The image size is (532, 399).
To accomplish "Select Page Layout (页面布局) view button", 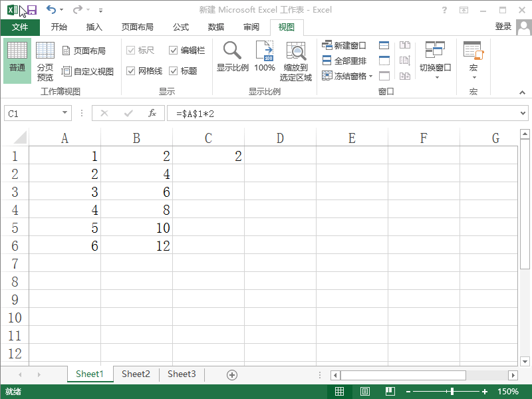I will point(84,51).
